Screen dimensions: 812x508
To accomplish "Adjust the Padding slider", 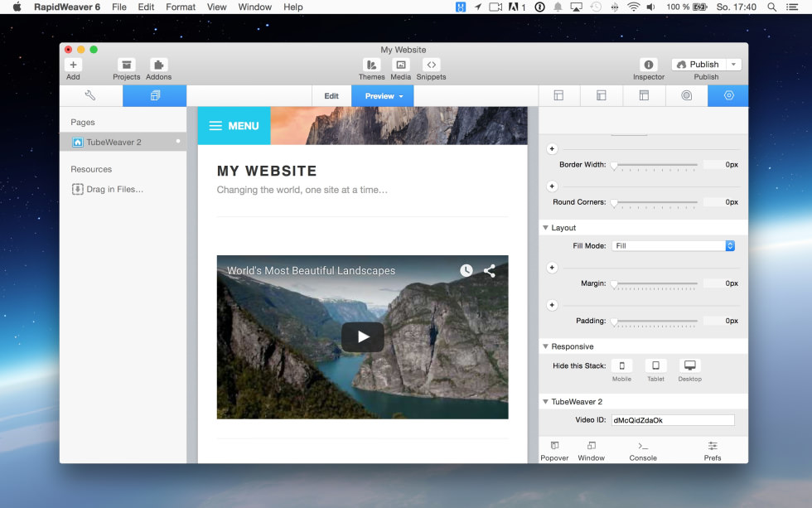I will click(655, 321).
